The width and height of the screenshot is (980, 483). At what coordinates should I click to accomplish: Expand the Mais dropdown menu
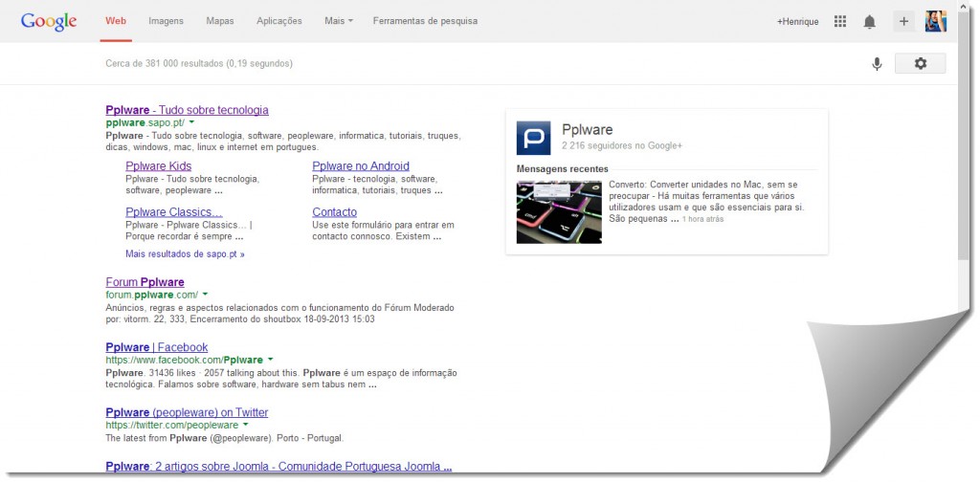click(x=338, y=21)
